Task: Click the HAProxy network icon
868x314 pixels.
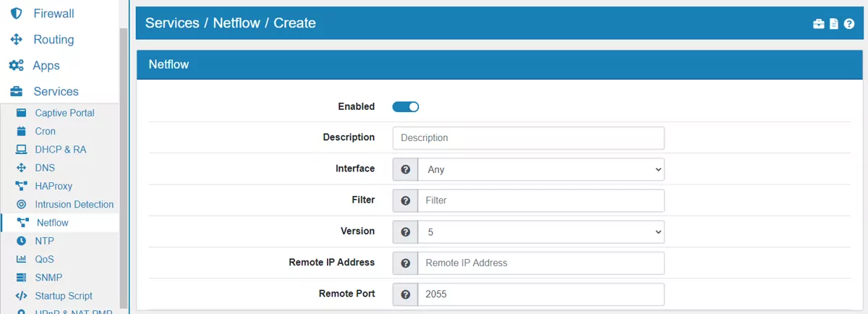Action: click(21, 186)
